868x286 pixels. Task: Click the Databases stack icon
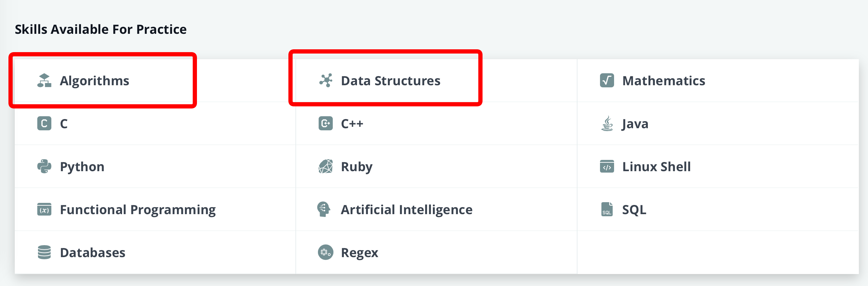pos(44,252)
